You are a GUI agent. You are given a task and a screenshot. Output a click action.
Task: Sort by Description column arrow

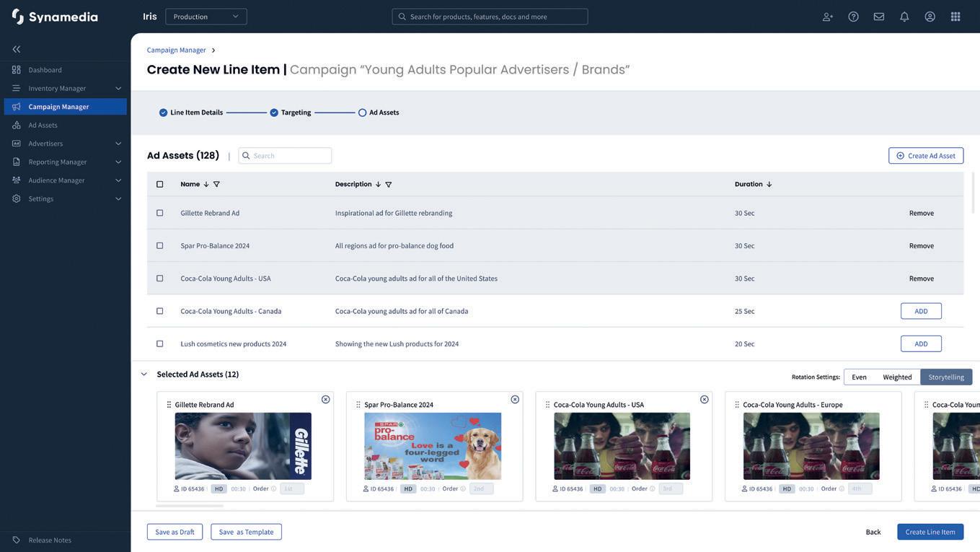tap(378, 184)
